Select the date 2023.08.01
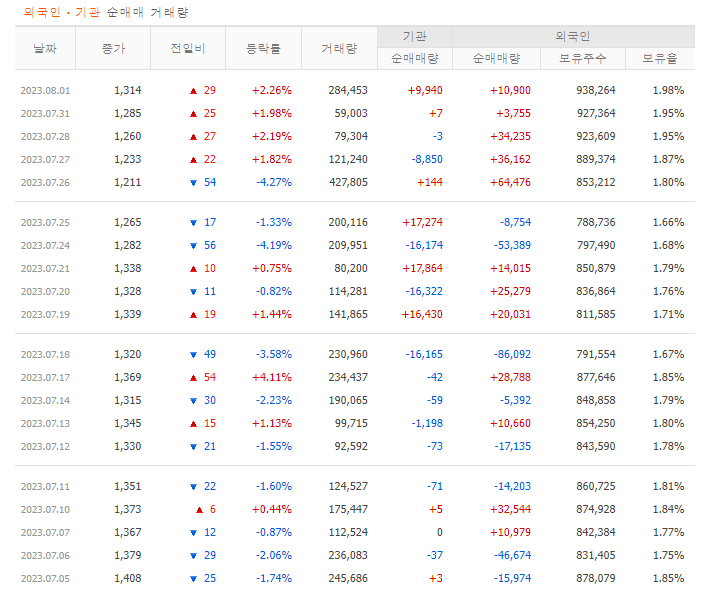 tap(45, 90)
